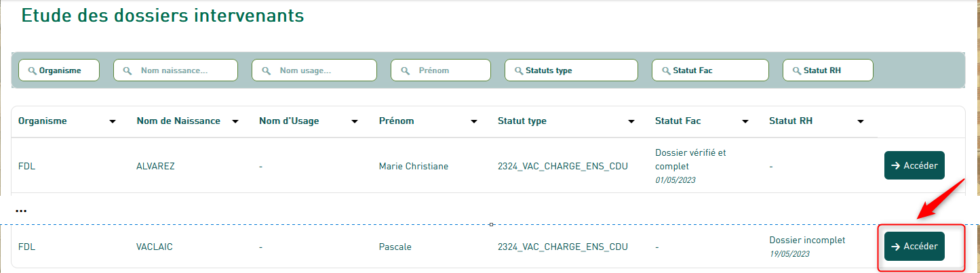The width and height of the screenshot is (980, 273).
Task: Sort by Statut type column arrow
Action: coord(631,122)
